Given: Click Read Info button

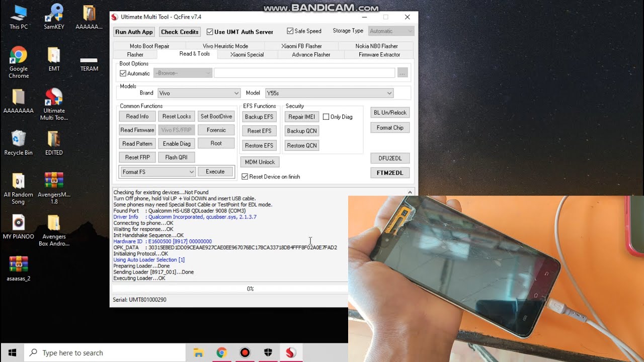Looking at the screenshot, I should (x=137, y=117).
